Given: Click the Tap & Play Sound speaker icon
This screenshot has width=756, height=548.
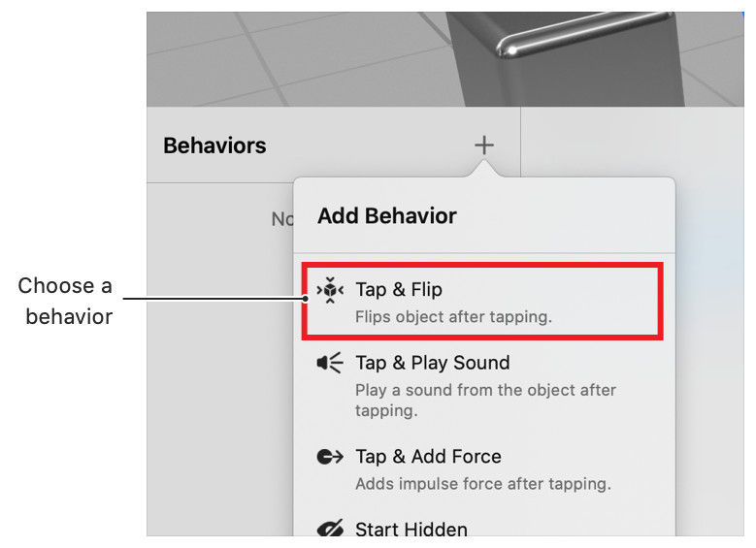Looking at the screenshot, I should [x=330, y=363].
